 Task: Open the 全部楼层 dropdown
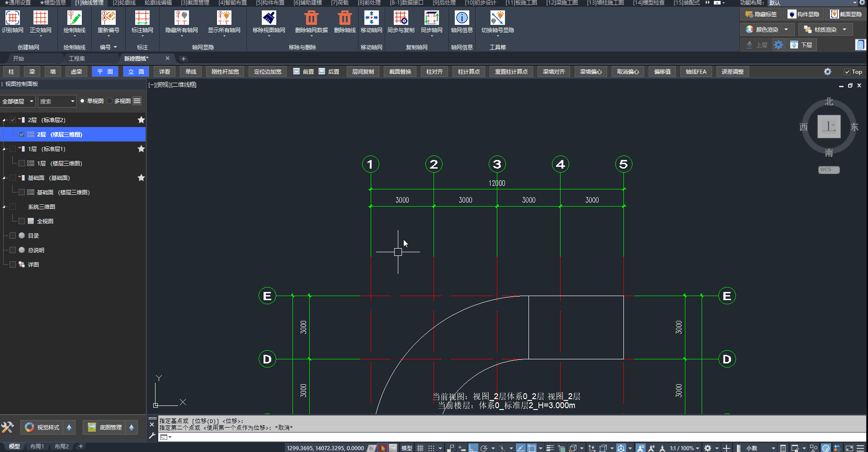click(x=18, y=101)
